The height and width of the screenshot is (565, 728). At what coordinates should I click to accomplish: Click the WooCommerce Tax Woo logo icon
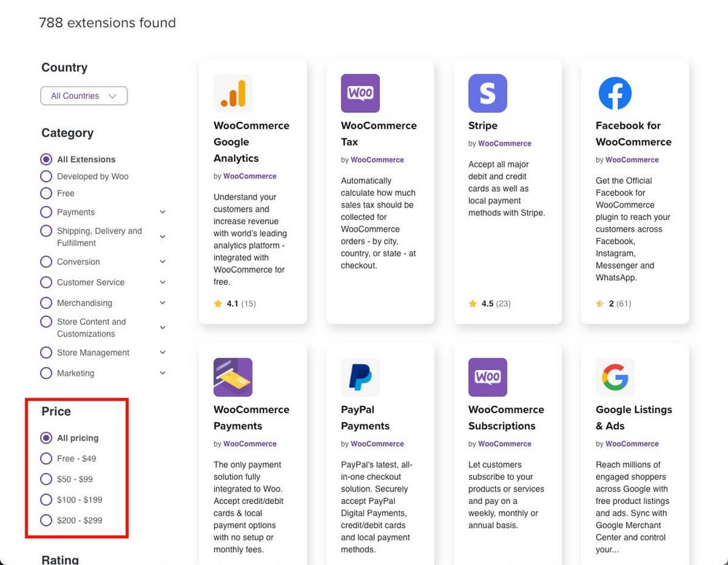pos(360,93)
